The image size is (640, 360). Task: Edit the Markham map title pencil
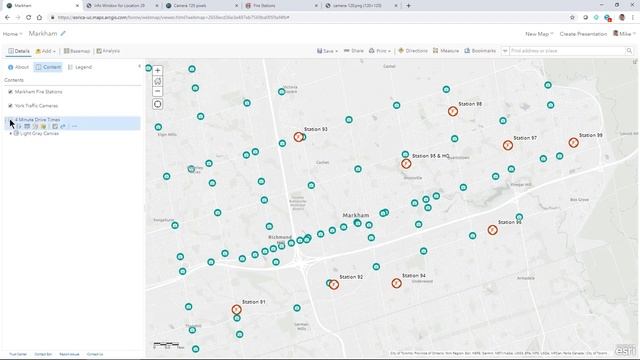click(63, 33)
